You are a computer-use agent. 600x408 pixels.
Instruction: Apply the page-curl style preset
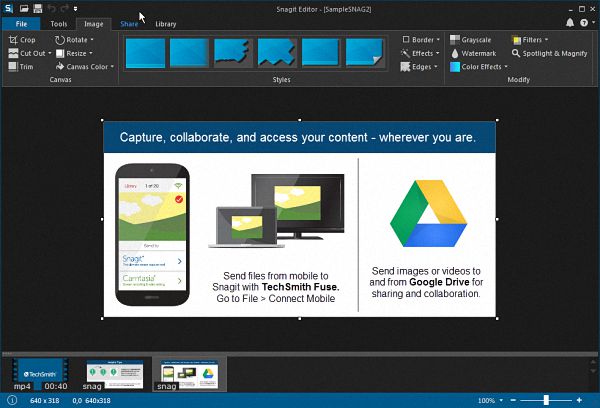(x=365, y=52)
